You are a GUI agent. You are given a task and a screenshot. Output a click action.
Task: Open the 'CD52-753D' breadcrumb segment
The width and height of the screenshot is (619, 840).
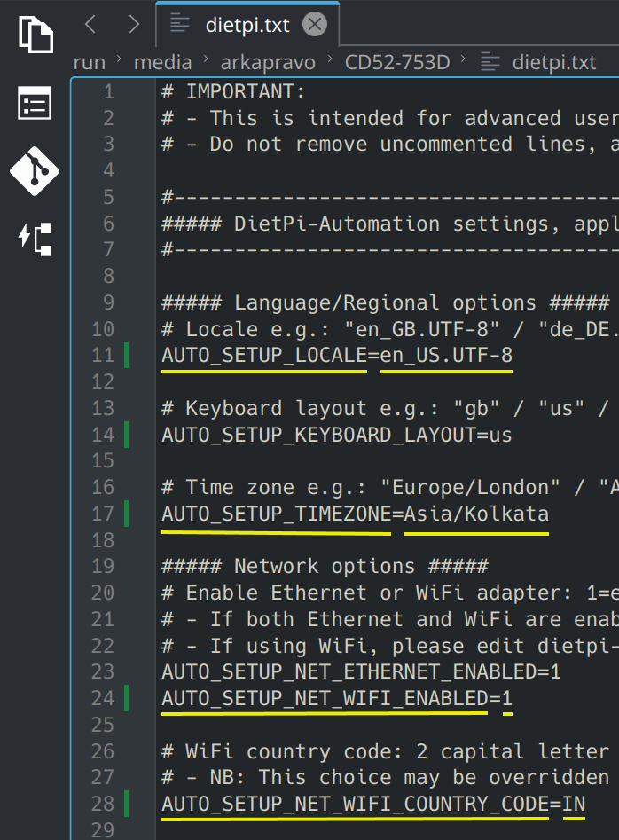pyautogui.click(x=397, y=61)
